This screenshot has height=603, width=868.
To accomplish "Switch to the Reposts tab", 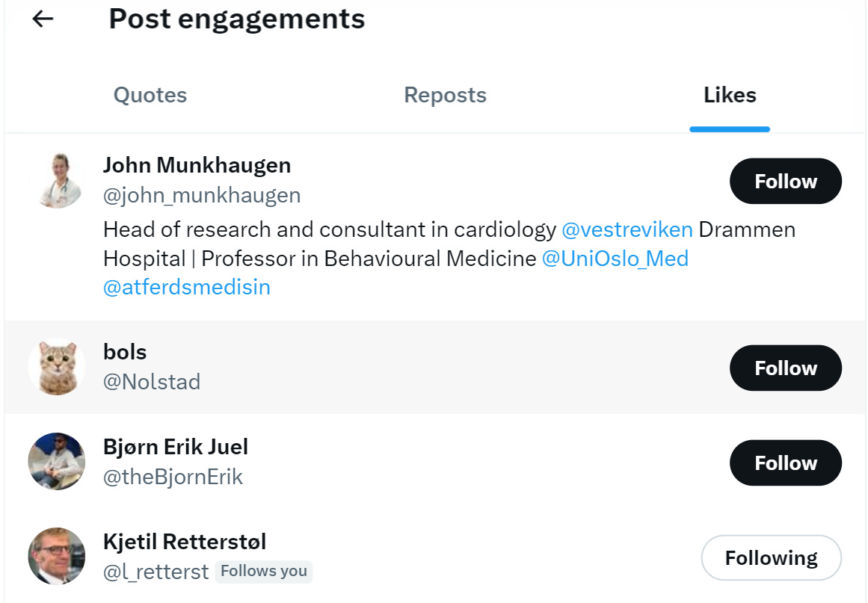I will click(445, 96).
